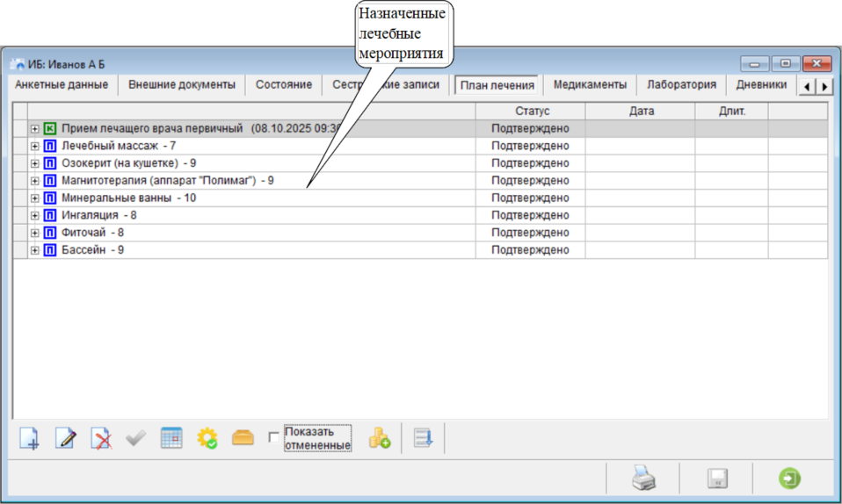Expand the Бассейн tree node
Viewport: 842px width, 504px height.
(35, 250)
